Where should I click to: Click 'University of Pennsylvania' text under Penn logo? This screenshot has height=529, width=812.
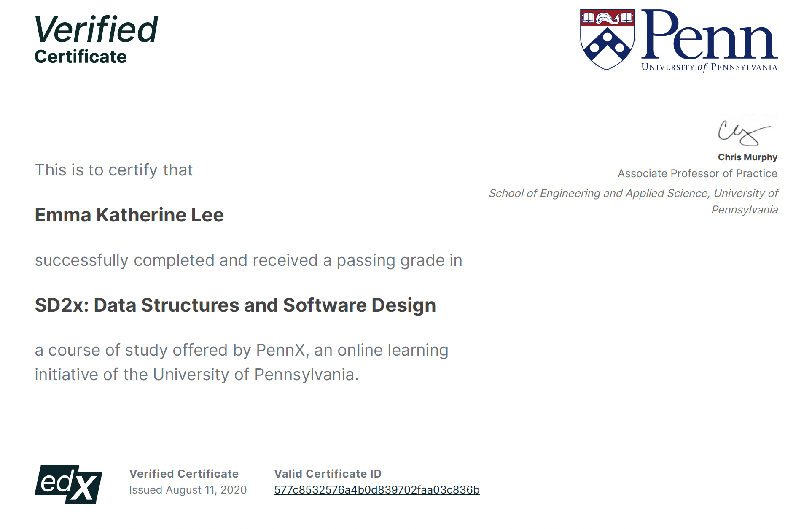point(709,67)
